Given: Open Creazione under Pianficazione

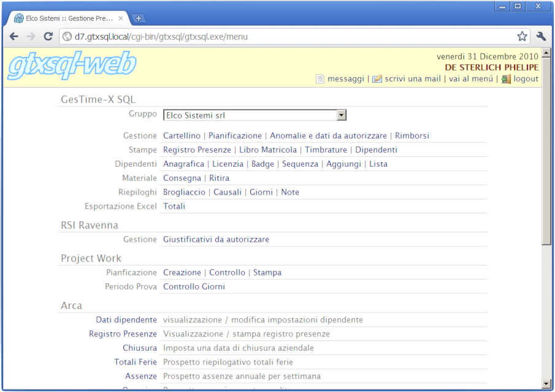Looking at the screenshot, I should click(x=182, y=272).
